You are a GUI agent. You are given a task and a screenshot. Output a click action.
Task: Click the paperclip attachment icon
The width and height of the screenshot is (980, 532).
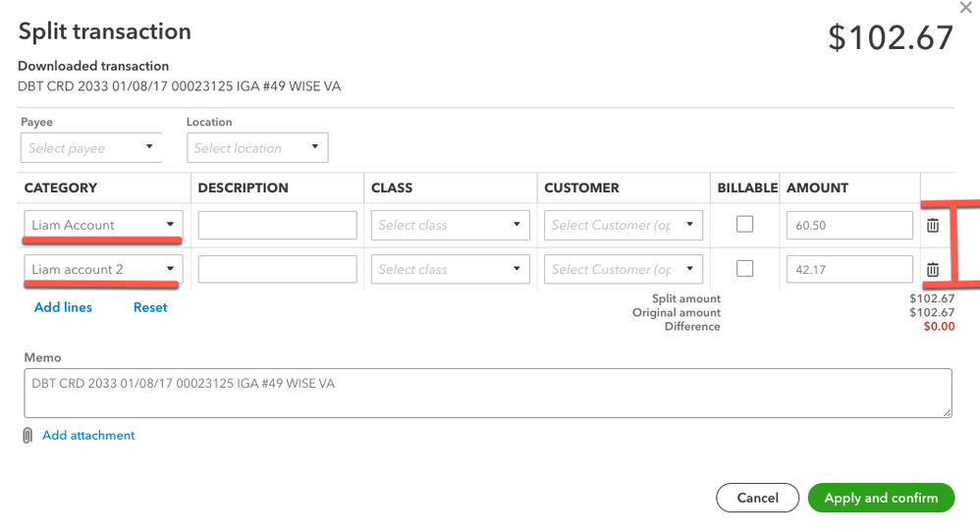(x=27, y=436)
